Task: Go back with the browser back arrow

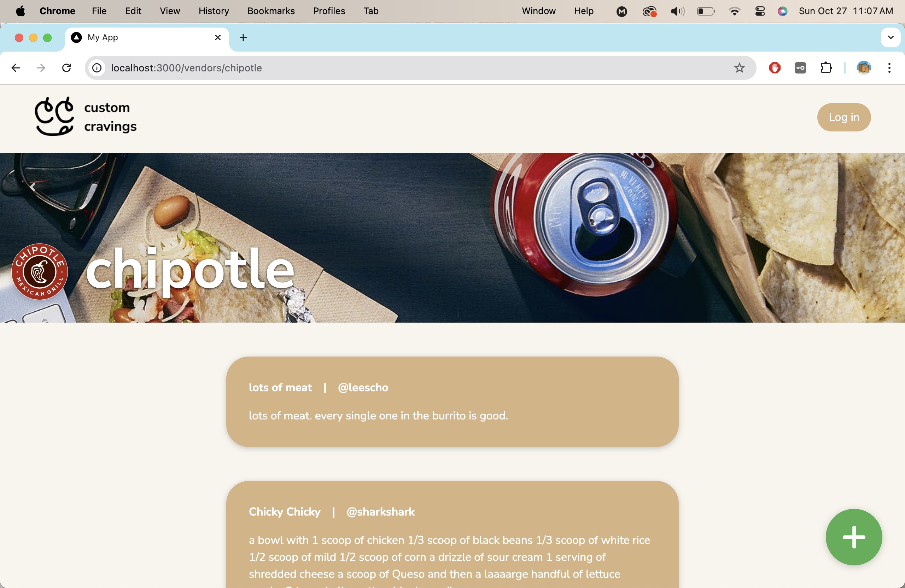Action: point(16,68)
